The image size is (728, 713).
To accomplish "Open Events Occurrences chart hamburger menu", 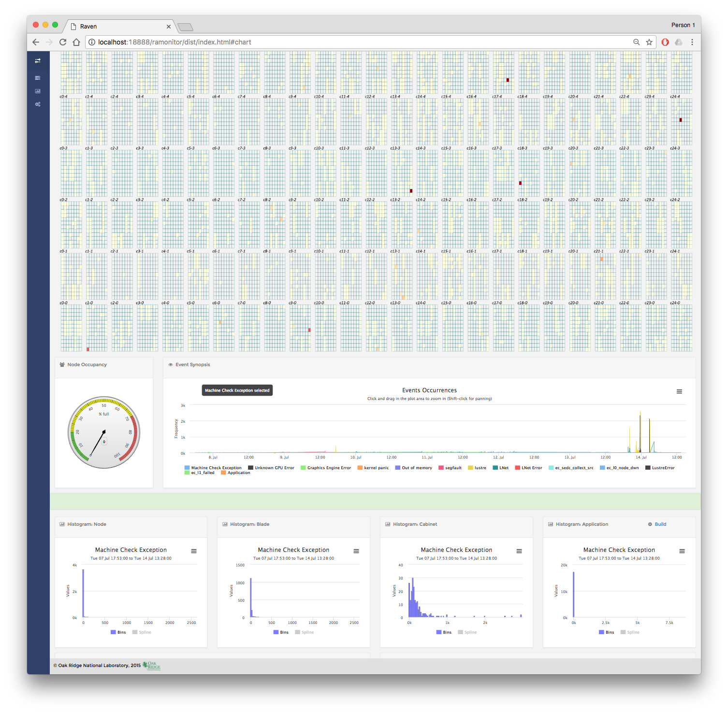I will (x=679, y=392).
